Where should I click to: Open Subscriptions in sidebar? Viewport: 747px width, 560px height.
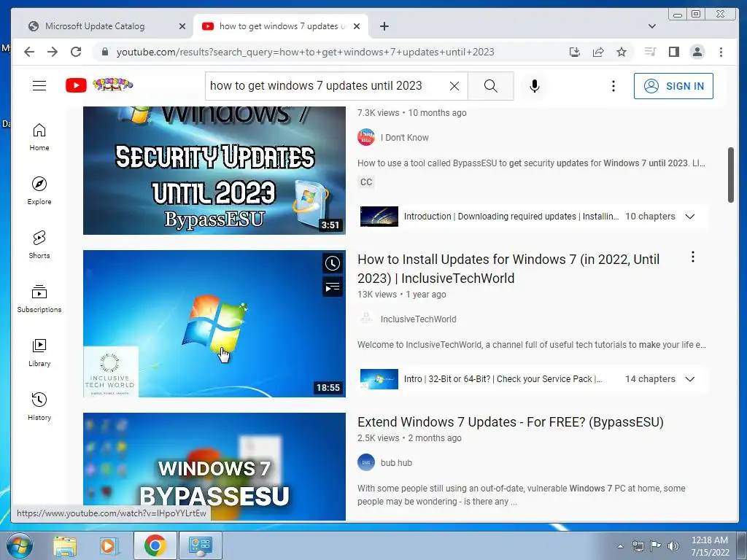(39, 298)
